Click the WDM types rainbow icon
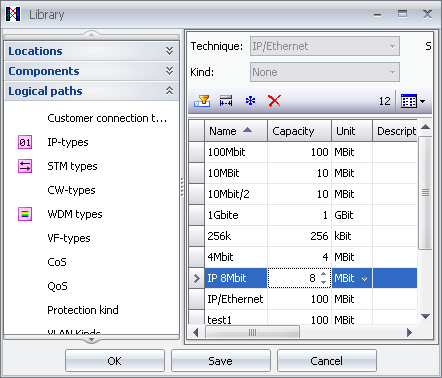Screen dimensions: 442x378 25,214
